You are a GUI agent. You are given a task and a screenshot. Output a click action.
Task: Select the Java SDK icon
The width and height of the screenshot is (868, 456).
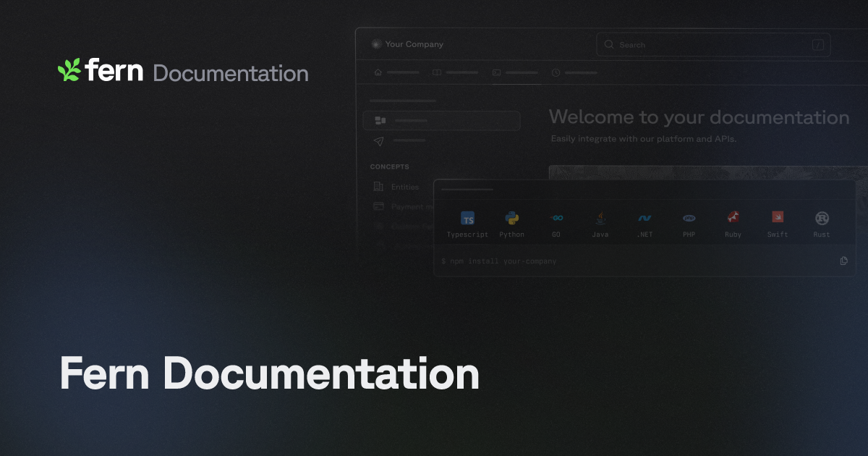coord(600,218)
